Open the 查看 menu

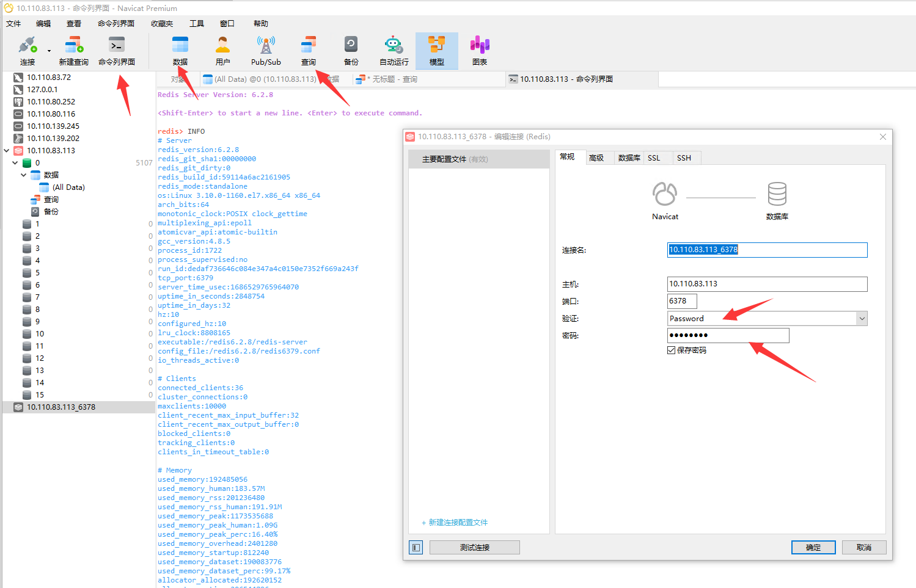(74, 23)
